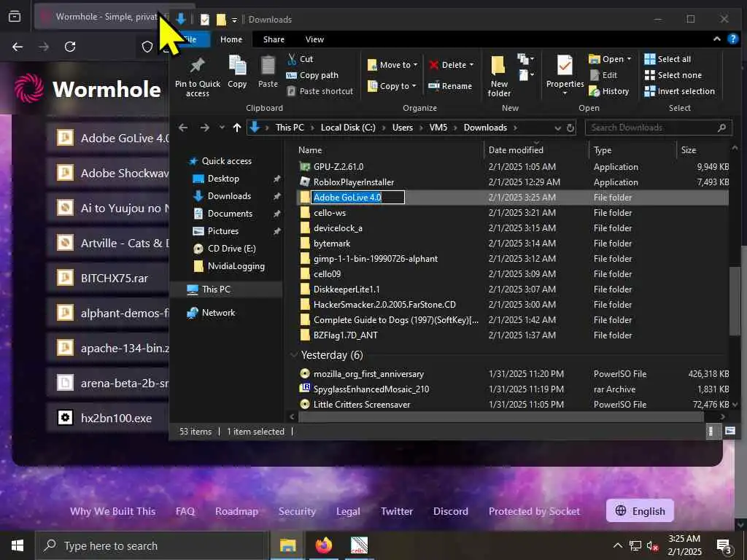The image size is (747, 560).
Task: Click the English language button
Action: [640, 511]
